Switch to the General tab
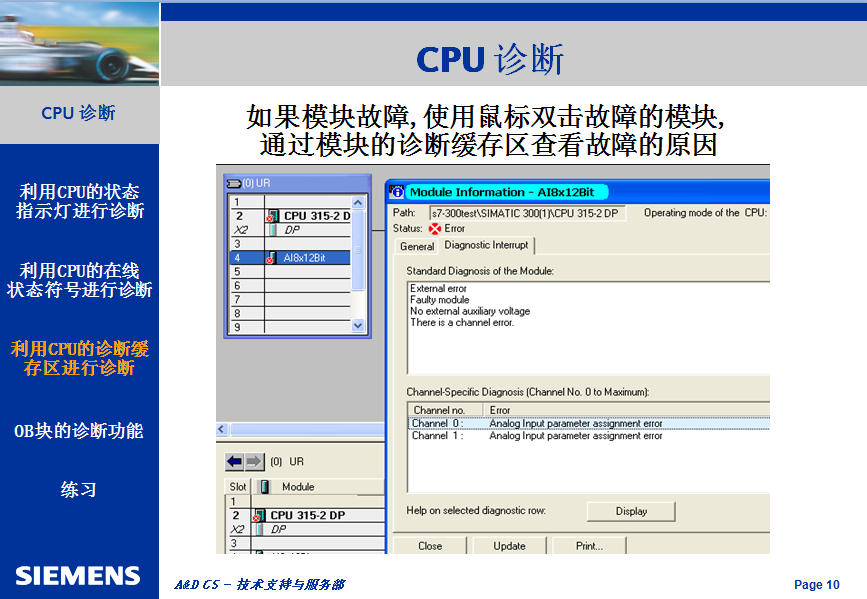This screenshot has height=599, width=867. click(x=417, y=247)
